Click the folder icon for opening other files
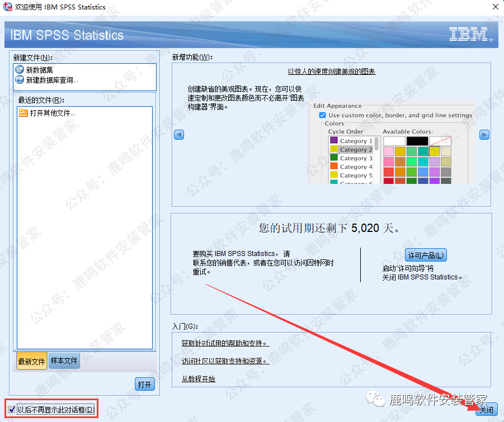The width and height of the screenshot is (504, 422). [23, 113]
